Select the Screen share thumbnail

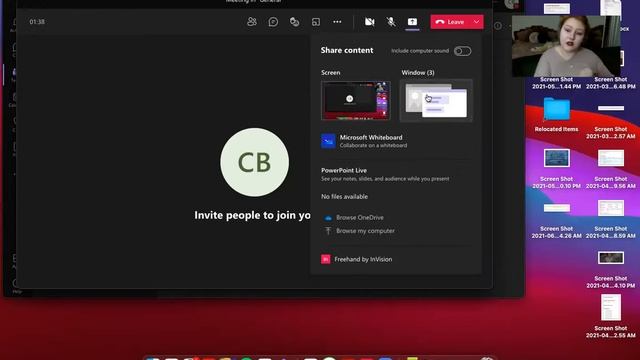tap(356, 100)
